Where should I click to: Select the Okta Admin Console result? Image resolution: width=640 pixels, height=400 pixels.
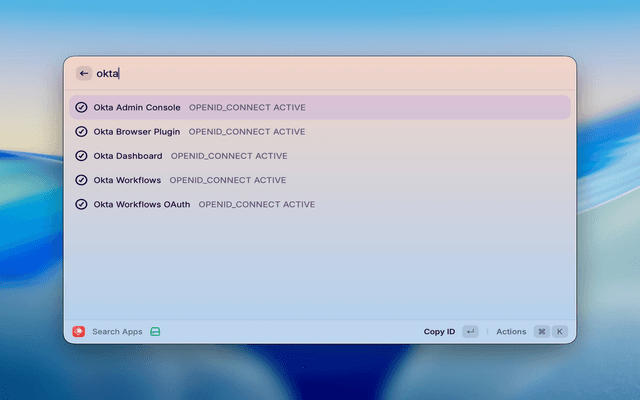coord(137,107)
